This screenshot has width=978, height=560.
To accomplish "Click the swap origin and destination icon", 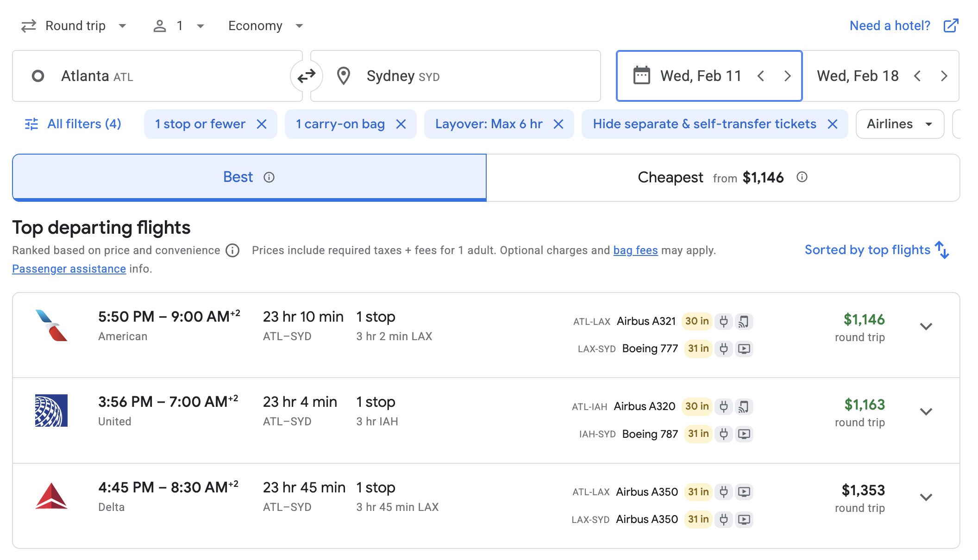I will click(x=306, y=76).
